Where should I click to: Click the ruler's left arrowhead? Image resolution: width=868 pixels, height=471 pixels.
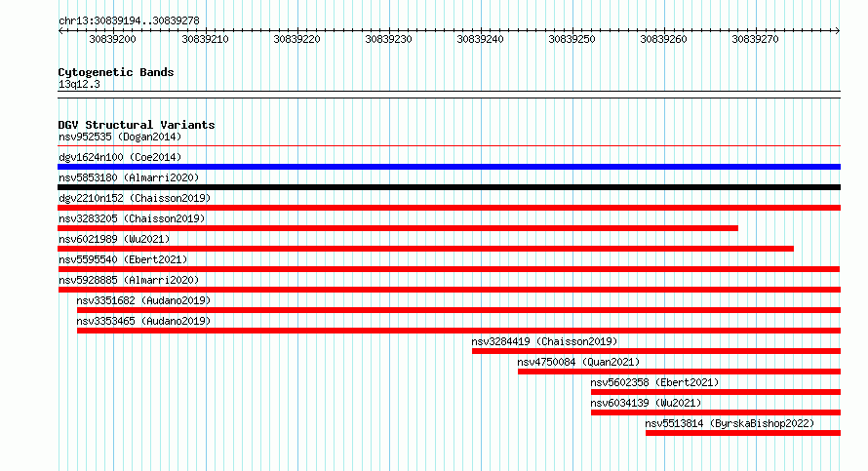pyautogui.click(x=60, y=31)
